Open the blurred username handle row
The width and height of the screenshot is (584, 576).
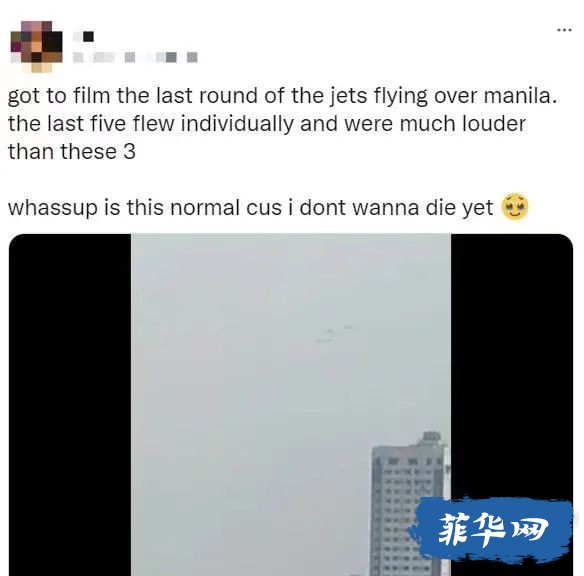pyautogui.click(x=135, y=57)
